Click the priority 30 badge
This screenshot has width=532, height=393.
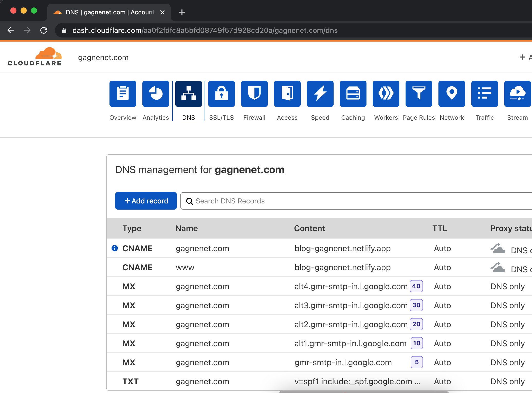point(416,305)
